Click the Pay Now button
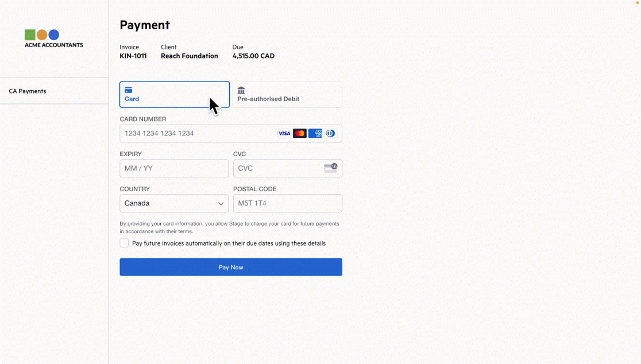The image size is (641, 364). (x=231, y=267)
